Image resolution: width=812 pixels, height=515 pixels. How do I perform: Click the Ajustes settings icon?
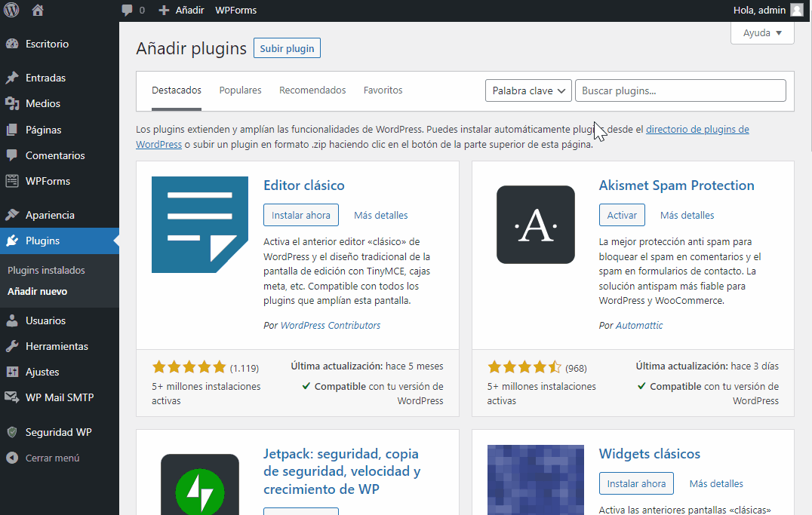point(12,372)
